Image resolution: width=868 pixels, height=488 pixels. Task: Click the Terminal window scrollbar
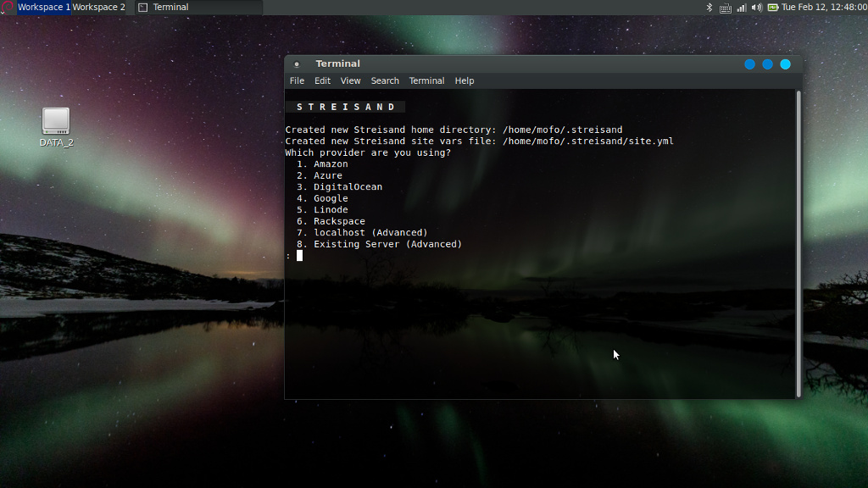click(x=798, y=243)
